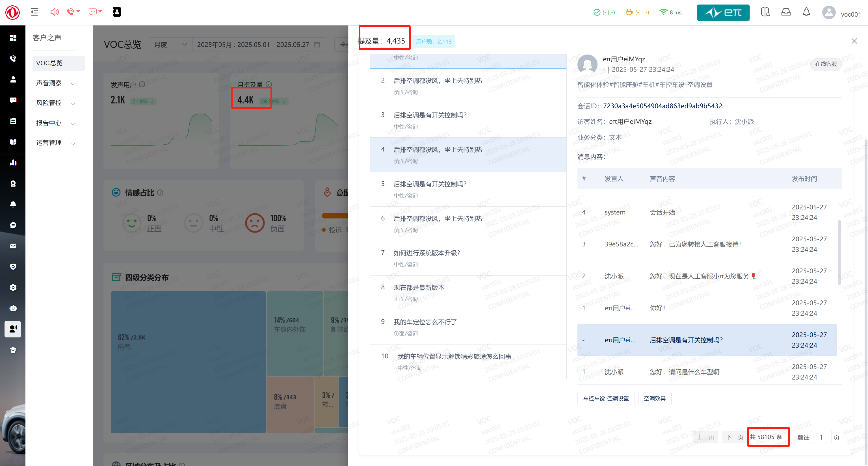Image resolution: width=868 pixels, height=466 pixels.
Task: Click the Dongfeng logo at top left
Action: 12,12
